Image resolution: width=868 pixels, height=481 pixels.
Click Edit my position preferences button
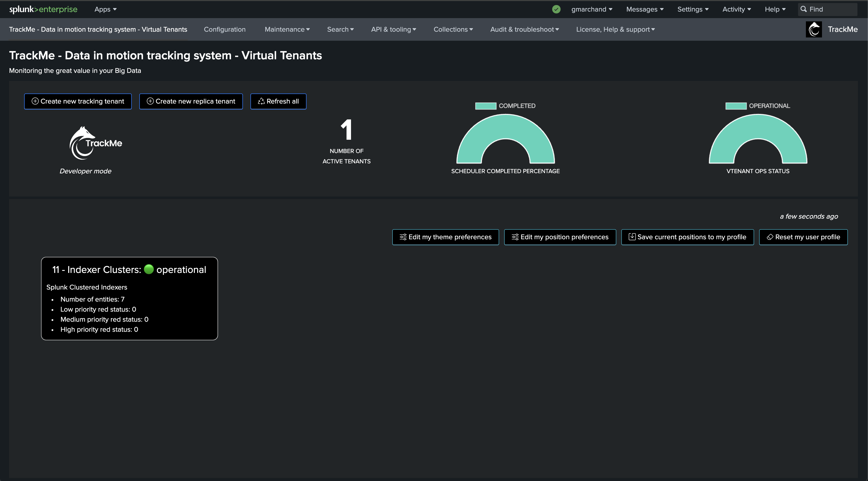(x=560, y=237)
